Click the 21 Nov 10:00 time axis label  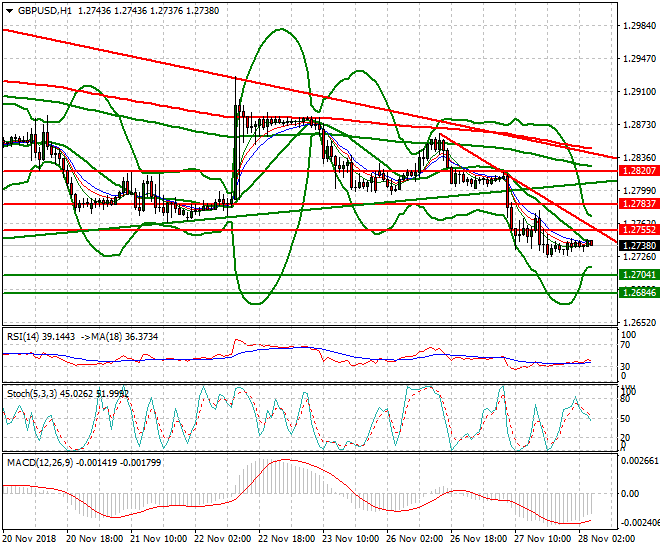click(159, 539)
